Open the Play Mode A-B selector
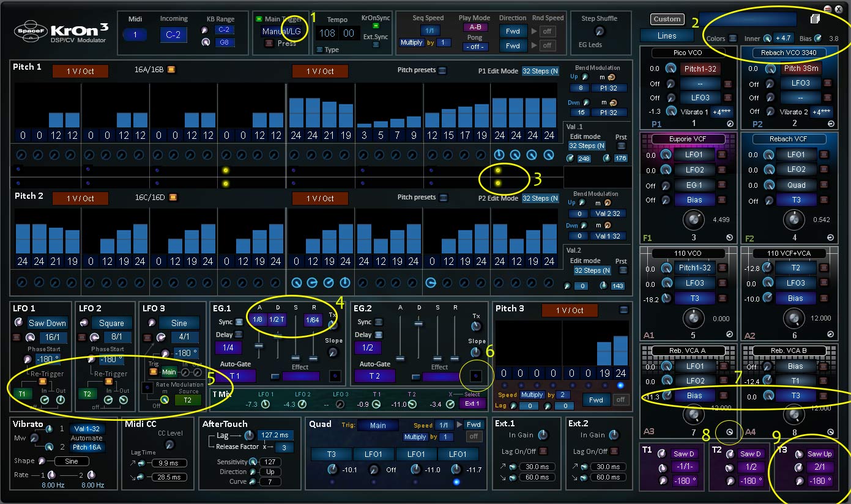This screenshot has width=851, height=504. click(x=475, y=28)
